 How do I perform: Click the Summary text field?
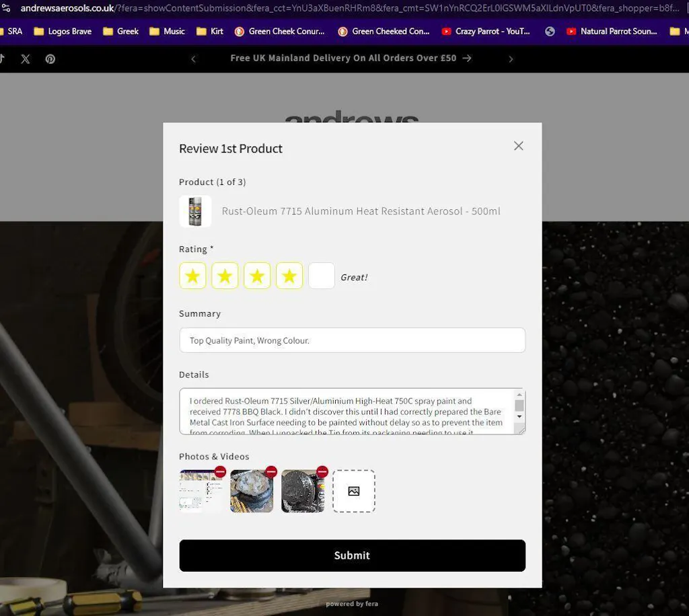[x=352, y=340]
